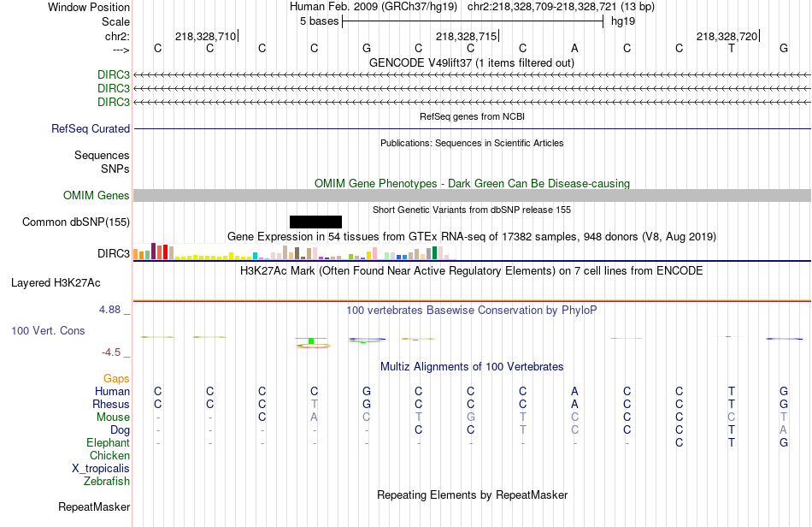Click the 'Human Feb. 2009 (GRCh37/hg19)' header text
This screenshot has width=812, height=527.
tap(374, 7)
